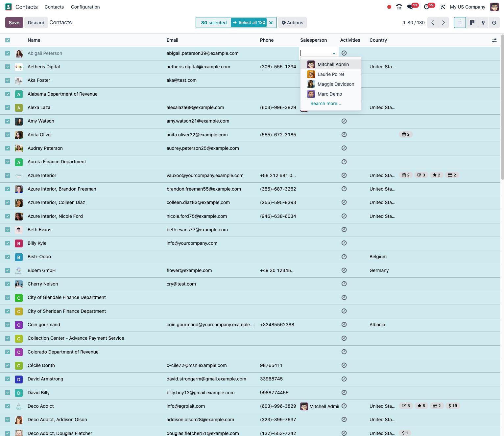Open the Configuration menu
Screen dimensions: 504x436
pos(85,7)
